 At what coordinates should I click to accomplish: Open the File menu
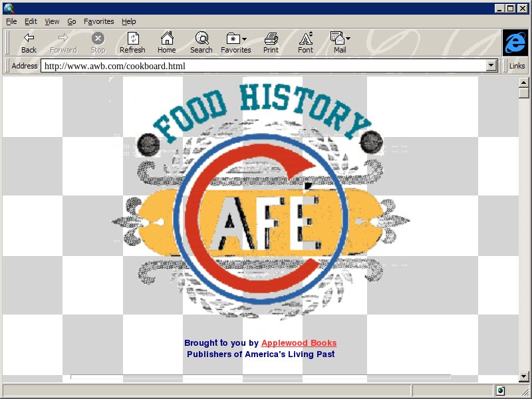tap(11, 21)
